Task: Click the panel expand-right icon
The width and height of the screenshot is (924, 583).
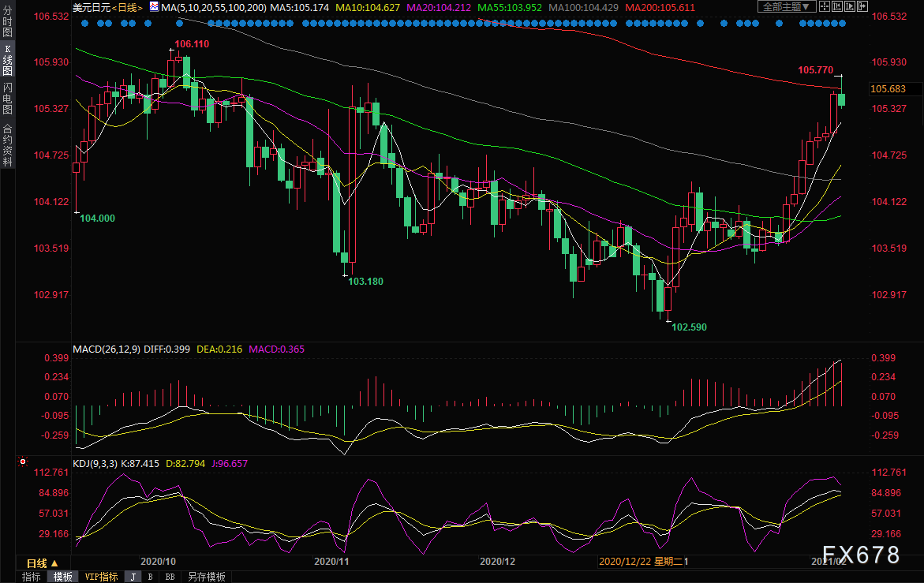Action: (862, 7)
